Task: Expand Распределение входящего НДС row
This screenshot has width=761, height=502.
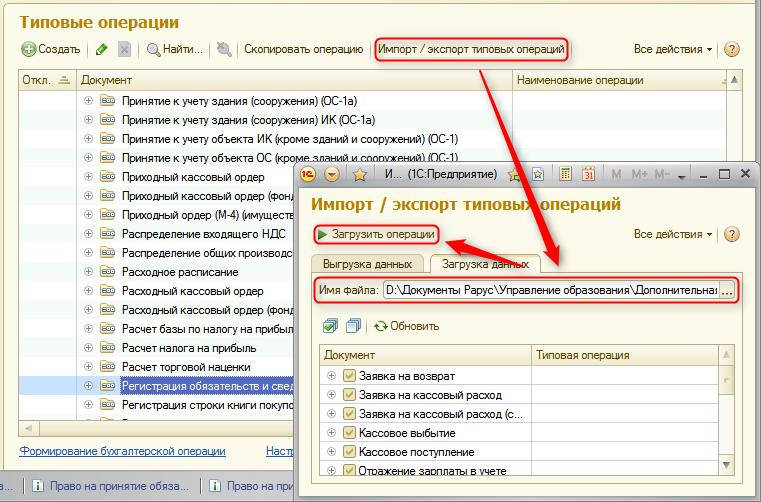Action: click(88, 234)
